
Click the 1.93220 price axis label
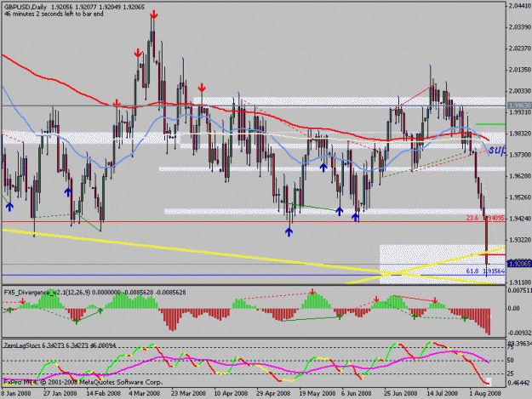[520, 240]
